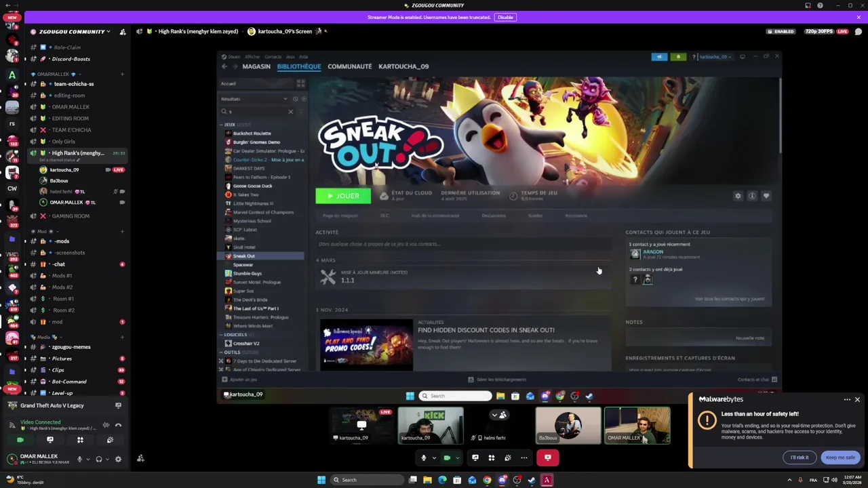868x488 pixels.
Task: Join Only Girls voice channel
Action: [63, 142]
